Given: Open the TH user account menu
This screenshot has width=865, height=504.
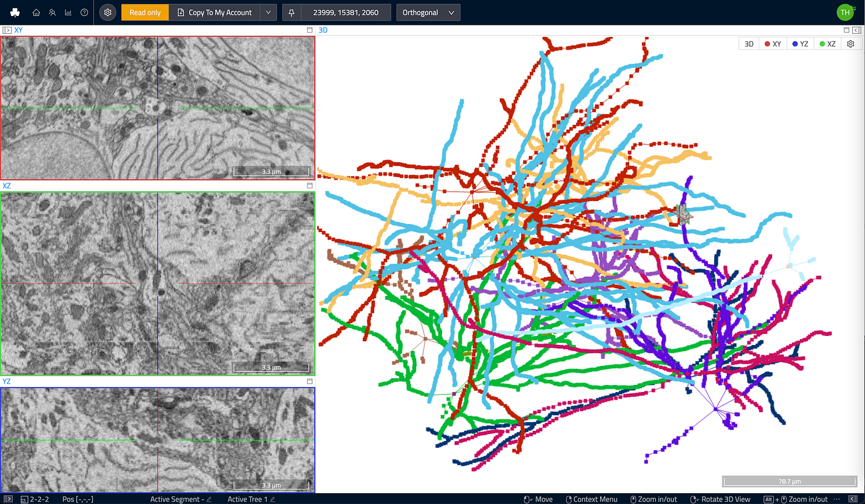Looking at the screenshot, I should tap(846, 12).
